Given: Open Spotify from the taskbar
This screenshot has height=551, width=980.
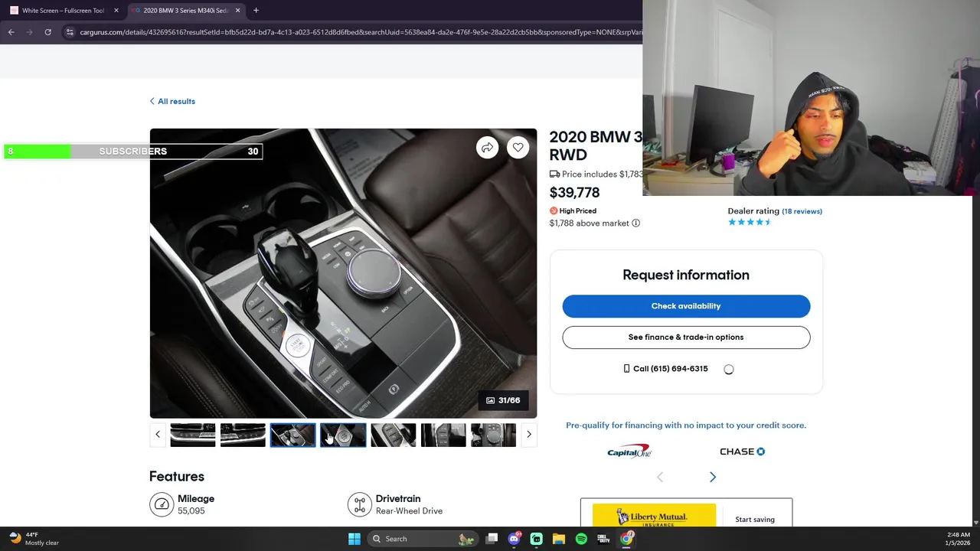Looking at the screenshot, I should tap(581, 539).
